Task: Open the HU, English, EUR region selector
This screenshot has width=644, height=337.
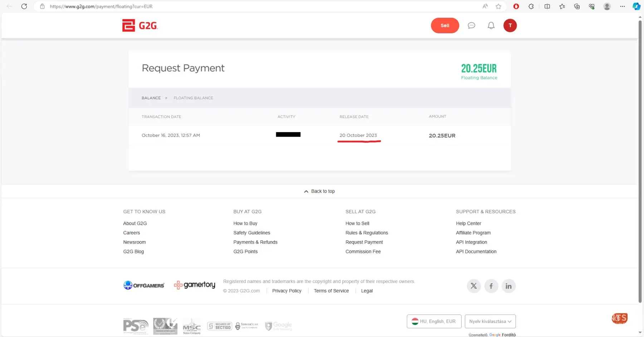Action: click(x=434, y=321)
